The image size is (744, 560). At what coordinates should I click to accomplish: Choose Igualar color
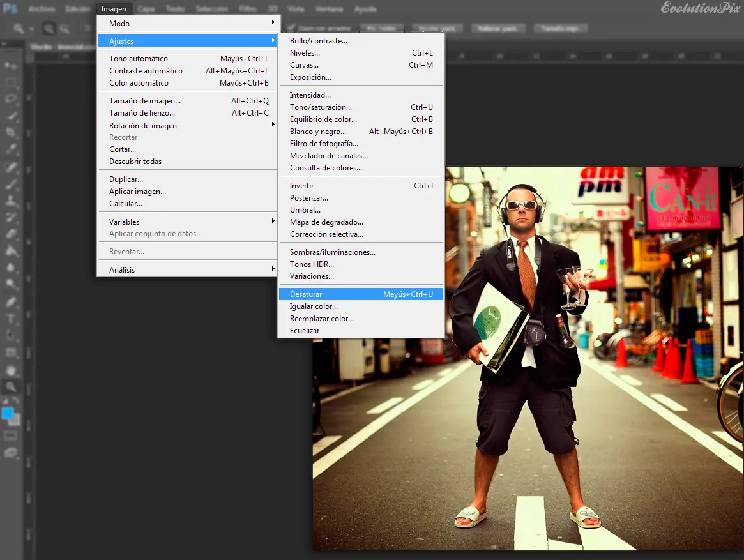click(361, 306)
